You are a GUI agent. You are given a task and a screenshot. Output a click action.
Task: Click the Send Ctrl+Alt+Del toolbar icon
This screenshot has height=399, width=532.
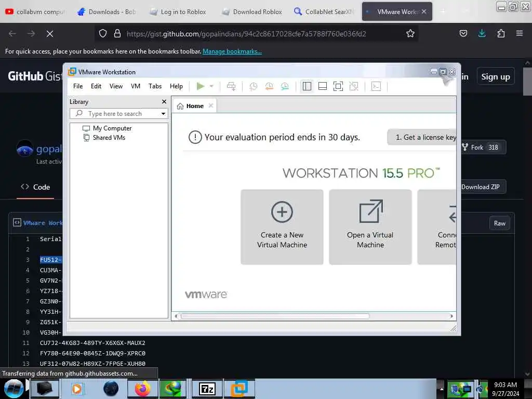click(x=231, y=86)
